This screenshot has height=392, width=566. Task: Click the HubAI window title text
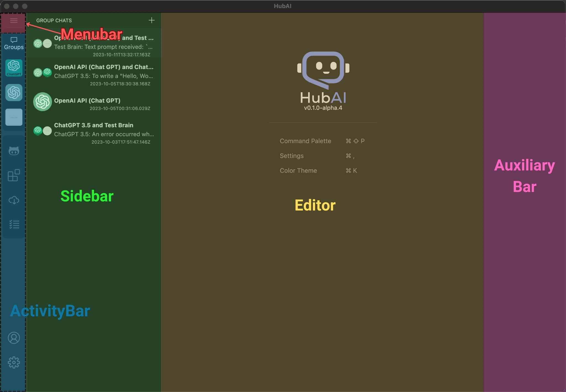282,6
